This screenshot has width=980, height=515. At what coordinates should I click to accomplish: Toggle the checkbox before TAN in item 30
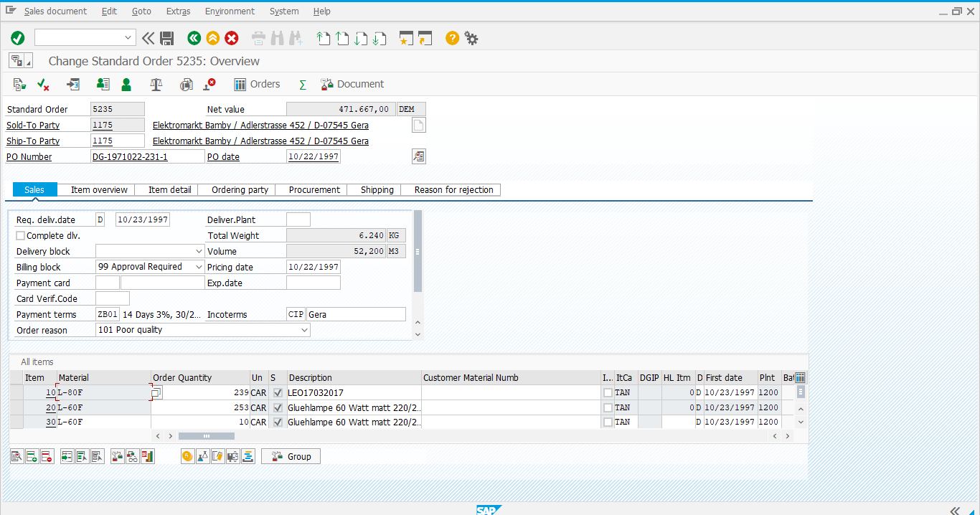pyautogui.click(x=608, y=422)
